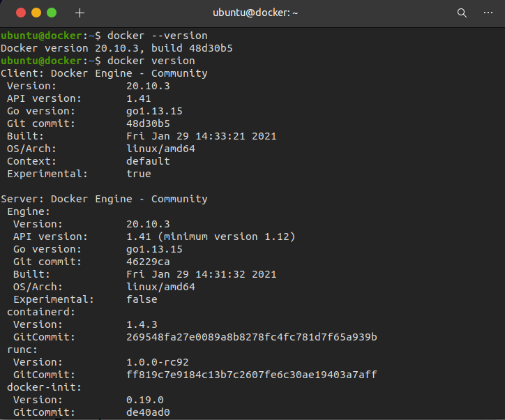Click runc GitCommit hash starting ff819c7e

pyautogui.click(x=252, y=375)
